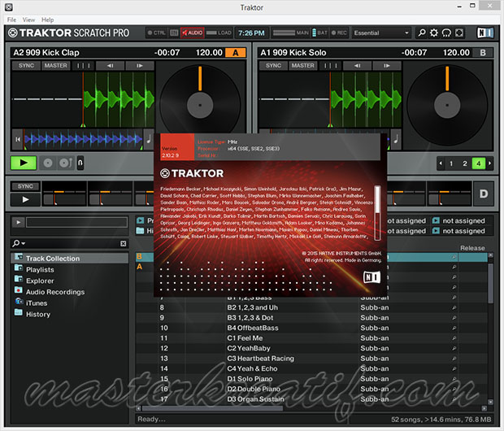The width and height of the screenshot is (504, 431).
Task: Click the orange A deck letter
Action: [x=236, y=53]
